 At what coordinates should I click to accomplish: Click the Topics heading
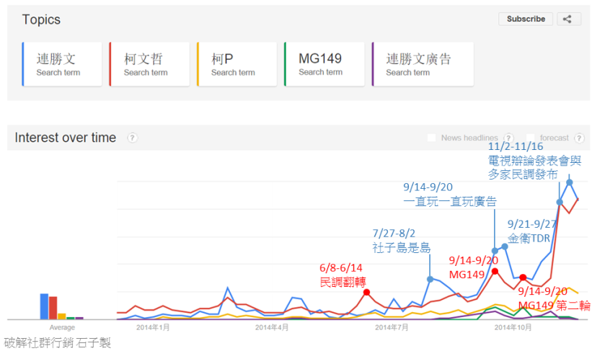41,19
